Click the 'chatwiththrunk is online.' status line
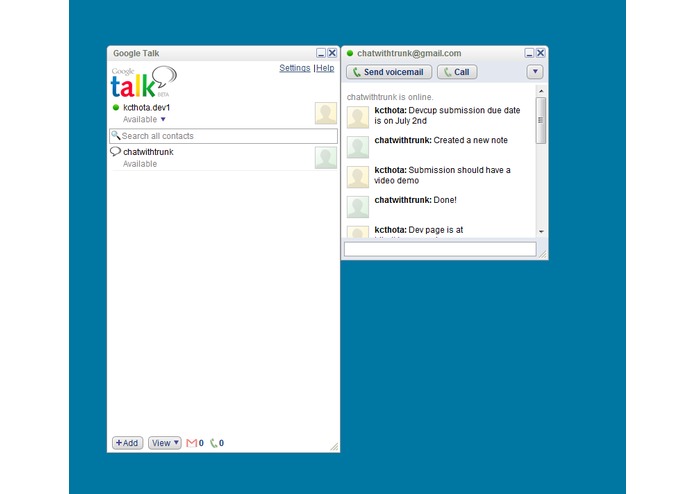Viewport: 695px width, 494px height. (390, 97)
